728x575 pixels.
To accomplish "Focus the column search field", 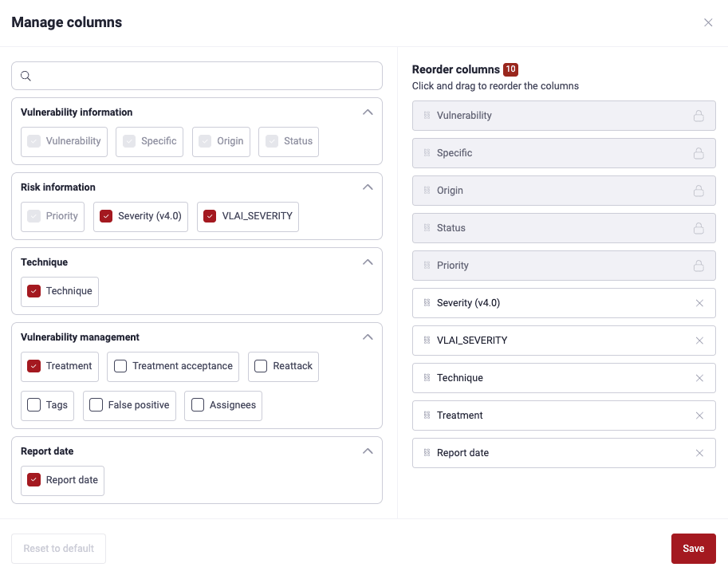I will [x=197, y=76].
